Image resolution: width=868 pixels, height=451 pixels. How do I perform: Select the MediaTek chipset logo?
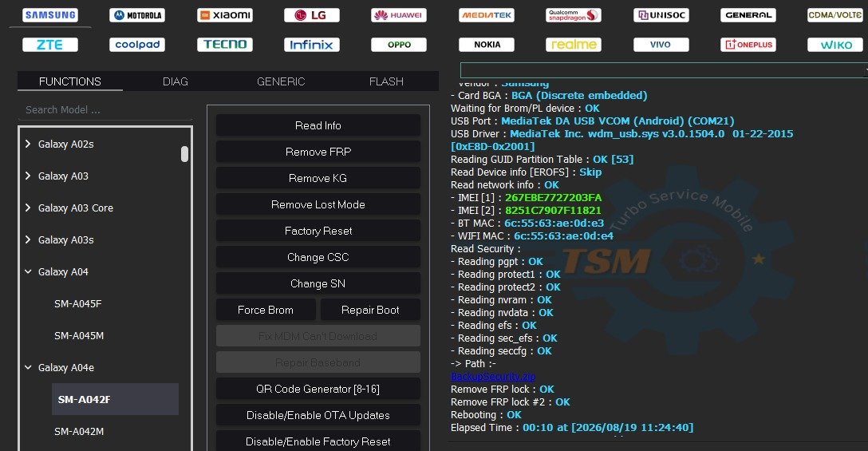(x=487, y=15)
